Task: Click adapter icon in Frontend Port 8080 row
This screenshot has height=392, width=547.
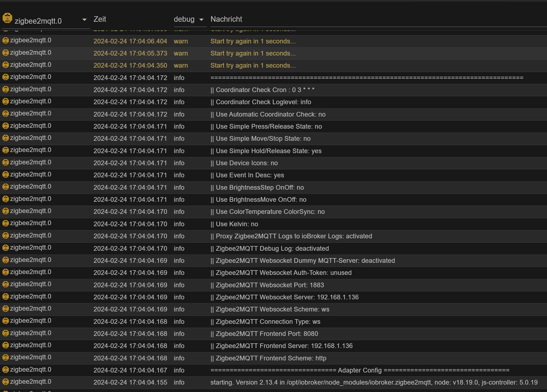Action: [x=6, y=333]
